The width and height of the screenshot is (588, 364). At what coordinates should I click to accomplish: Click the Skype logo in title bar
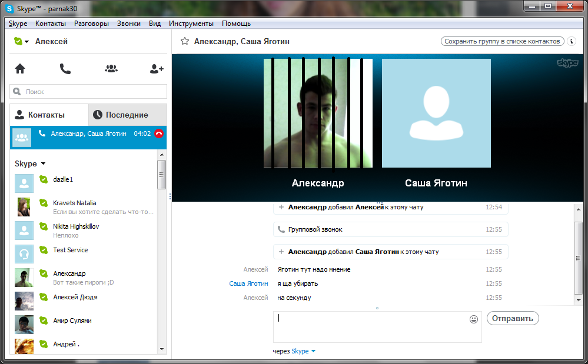(9, 8)
